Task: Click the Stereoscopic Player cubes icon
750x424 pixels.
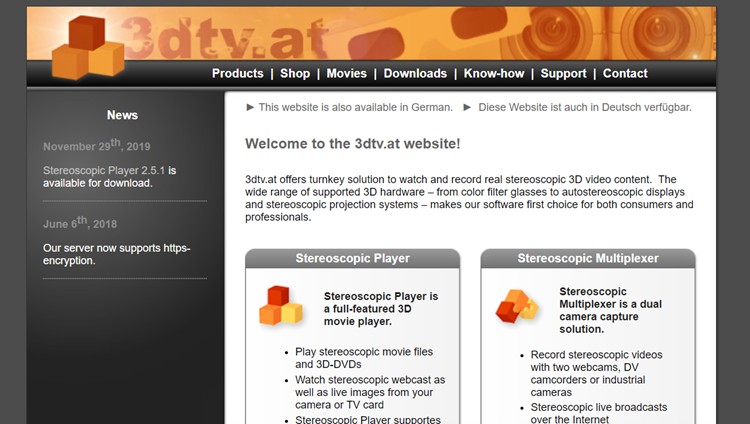Action: pyautogui.click(x=281, y=305)
